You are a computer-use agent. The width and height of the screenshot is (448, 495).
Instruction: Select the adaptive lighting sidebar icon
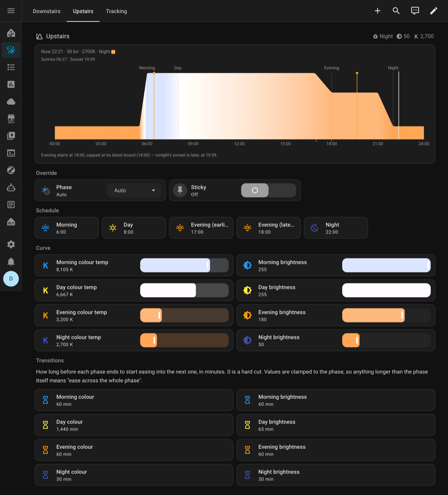[x=11, y=50]
